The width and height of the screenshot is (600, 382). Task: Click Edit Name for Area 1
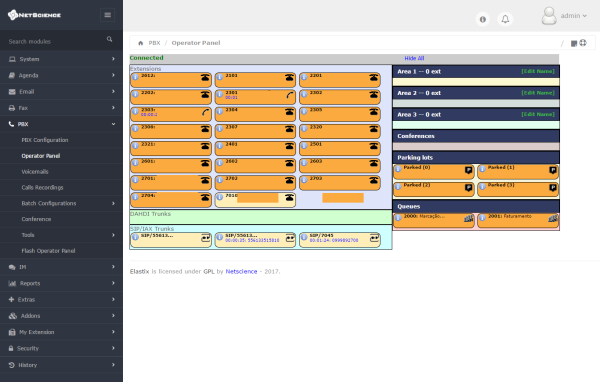point(538,71)
